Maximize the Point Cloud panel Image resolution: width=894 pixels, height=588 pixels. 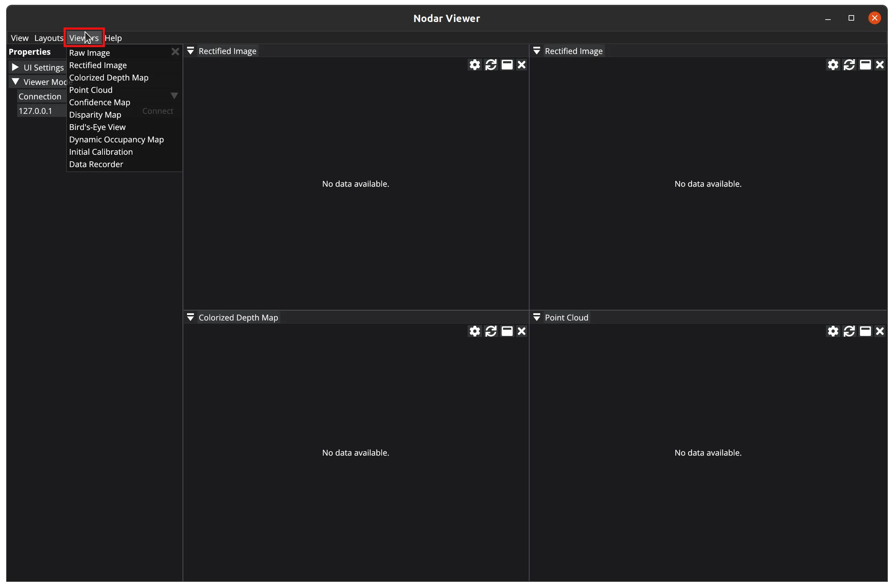[x=865, y=331]
